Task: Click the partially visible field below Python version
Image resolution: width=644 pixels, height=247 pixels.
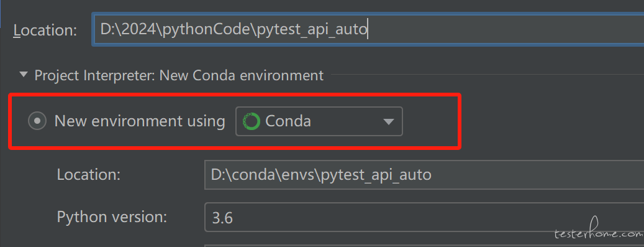Action: [424, 246]
